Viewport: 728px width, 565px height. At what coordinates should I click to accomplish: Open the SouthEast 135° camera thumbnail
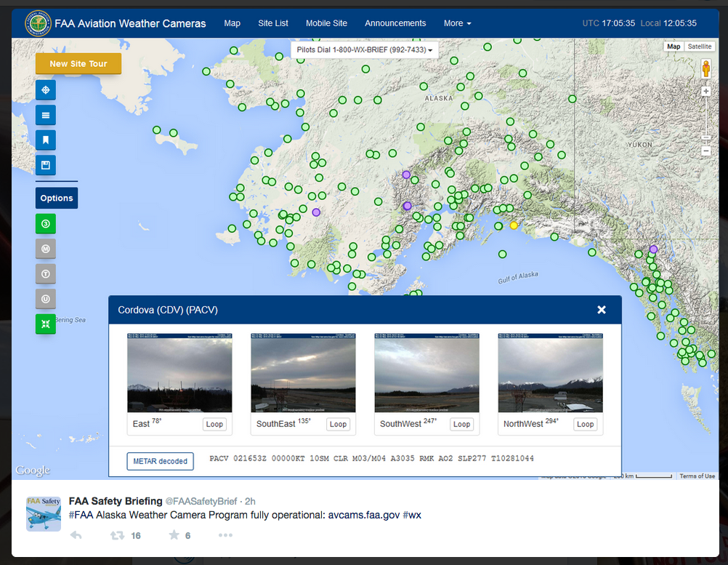(x=303, y=372)
